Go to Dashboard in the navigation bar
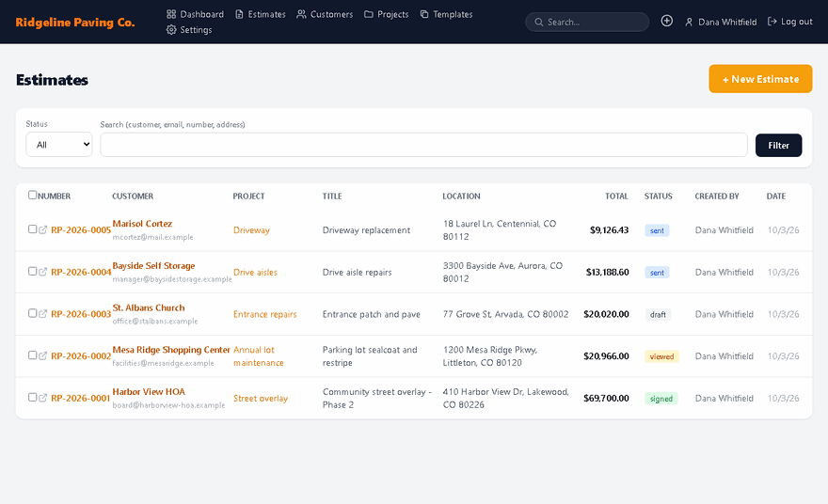828x504 pixels. (196, 14)
